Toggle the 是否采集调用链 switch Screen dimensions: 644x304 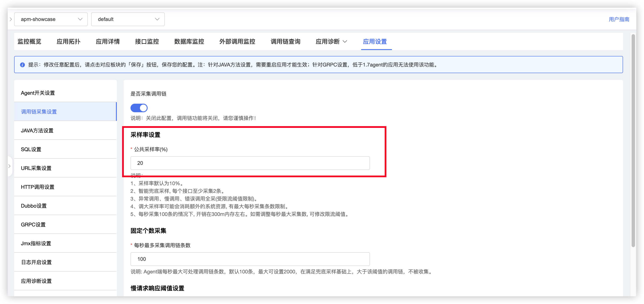(139, 108)
